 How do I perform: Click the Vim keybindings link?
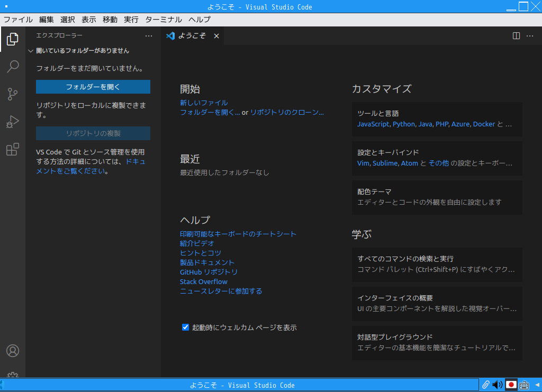[363, 163]
